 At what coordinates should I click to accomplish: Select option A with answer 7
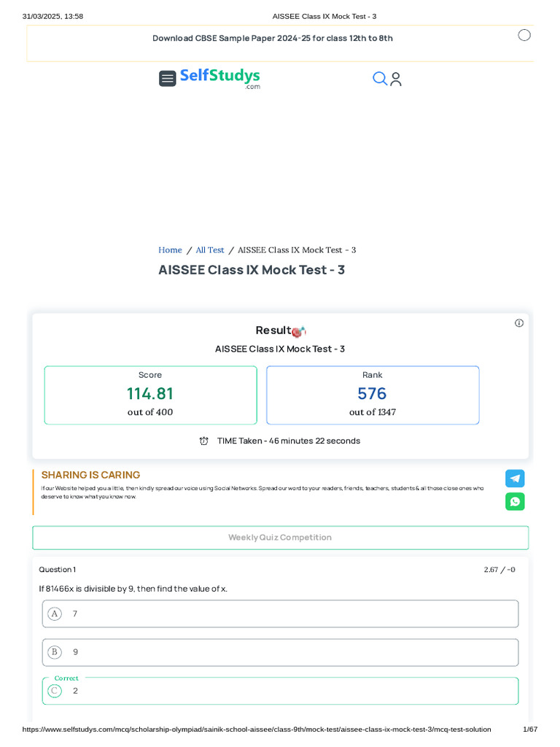pos(280,614)
